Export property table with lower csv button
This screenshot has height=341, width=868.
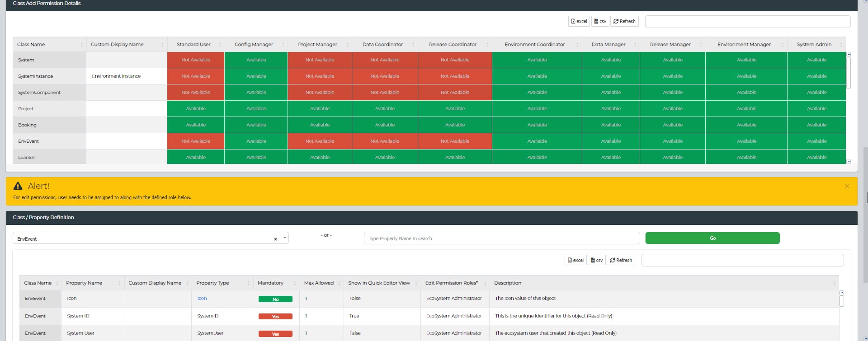[x=597, y=260]
